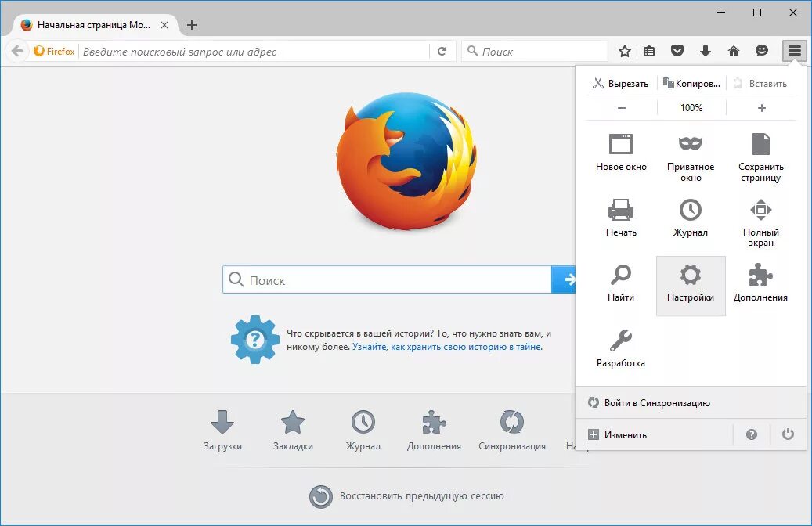The height and width of the screenshot is (526, 812).
Task: Increase zoom with plus button
Action: click(x=761, y=108)
